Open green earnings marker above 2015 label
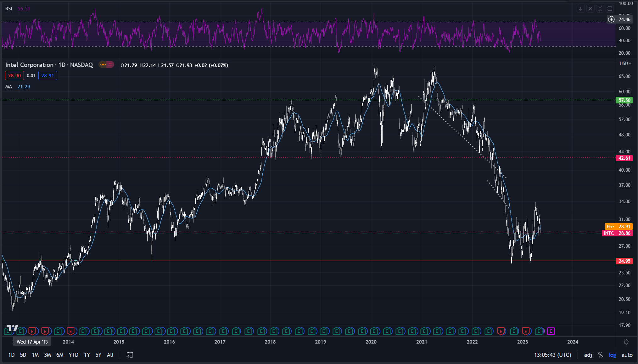Viewport: 638px width, 364px height. point(121,331)
